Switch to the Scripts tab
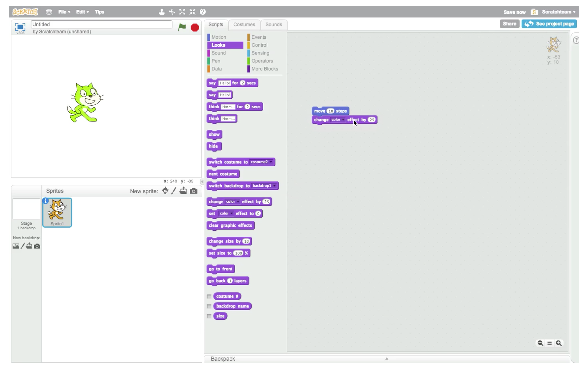This screenshot has height=373, width=587. 216,24
